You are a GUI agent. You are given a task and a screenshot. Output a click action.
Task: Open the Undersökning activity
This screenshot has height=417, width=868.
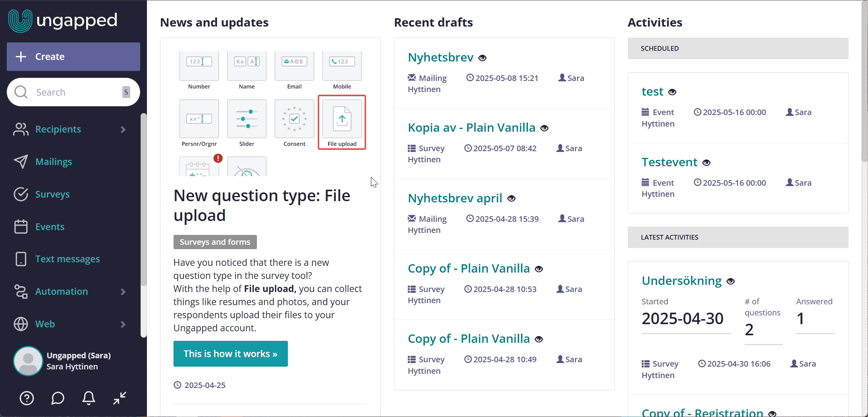pyautogui.click(x=682, y=281)
